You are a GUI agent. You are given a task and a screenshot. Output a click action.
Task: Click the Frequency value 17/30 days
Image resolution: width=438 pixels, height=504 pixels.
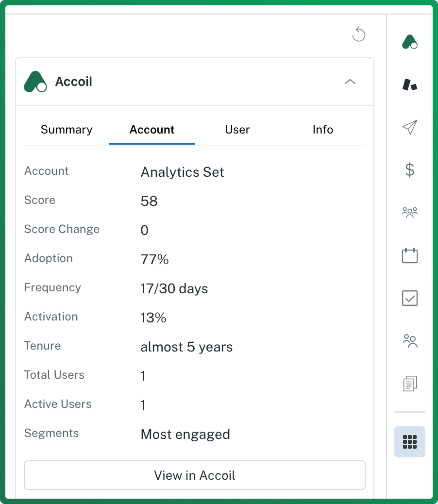coord(174,288)
